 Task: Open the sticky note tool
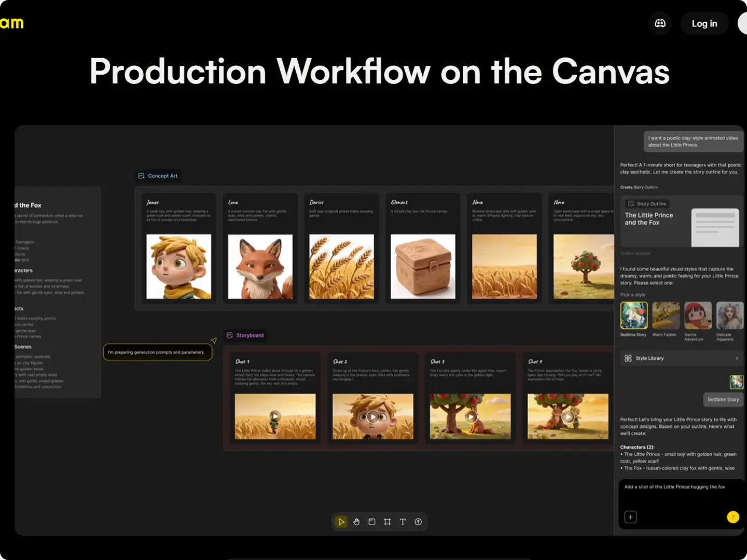(371, 522)
